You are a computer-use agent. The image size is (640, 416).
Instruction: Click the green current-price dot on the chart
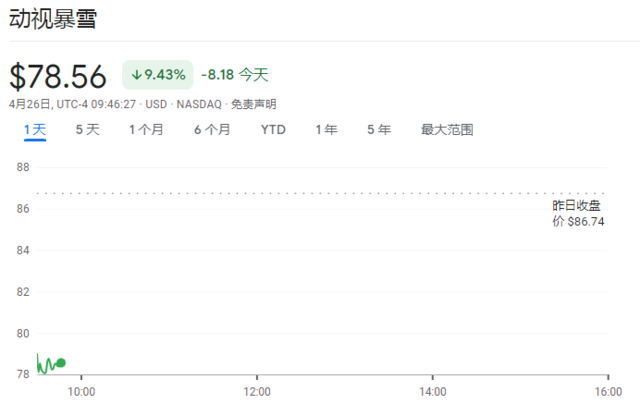[x=61, y=363]
